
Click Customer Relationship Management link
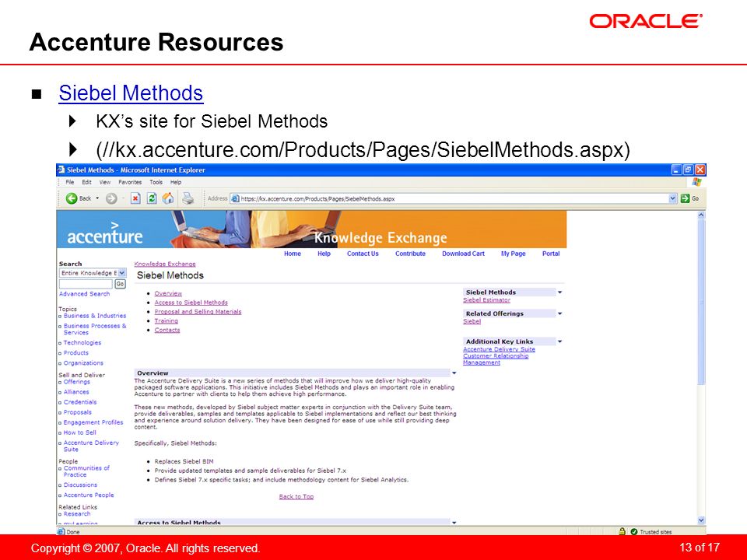[496, 359]
